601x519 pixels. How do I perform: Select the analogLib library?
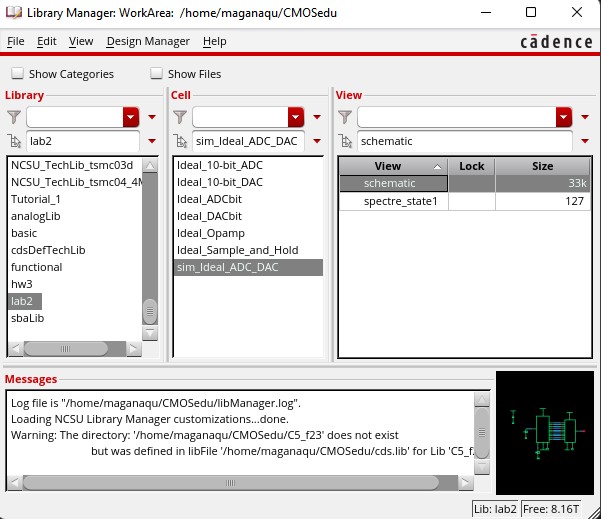coord(34,216)
